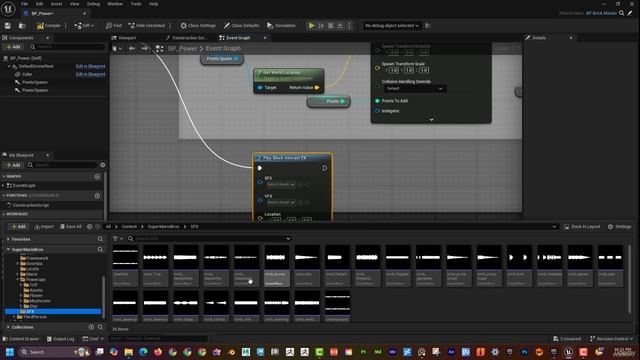
Task: Click the exec input pin of Play Block Interact FX
Action: pos(260,168)
